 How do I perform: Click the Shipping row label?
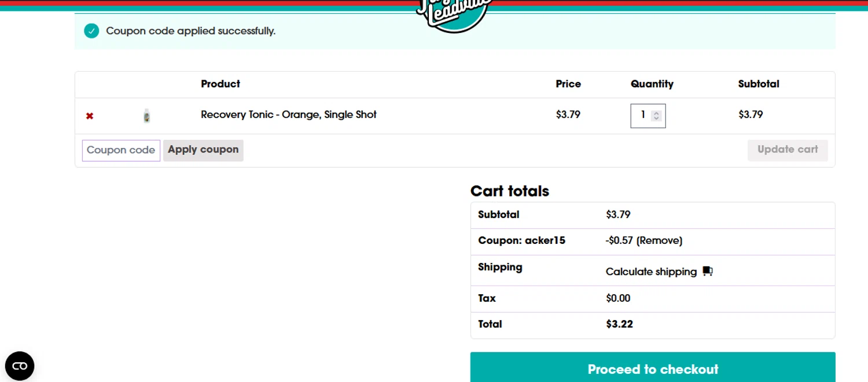(x=500, y=267)
